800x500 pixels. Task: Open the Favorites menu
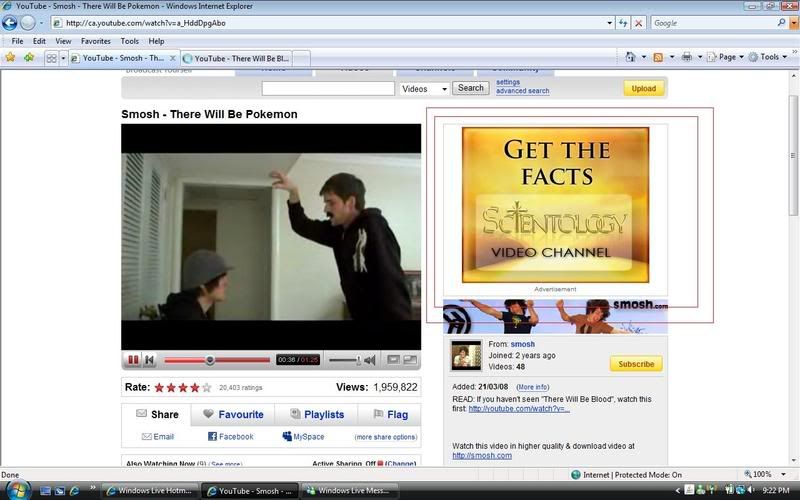point(96,41)
